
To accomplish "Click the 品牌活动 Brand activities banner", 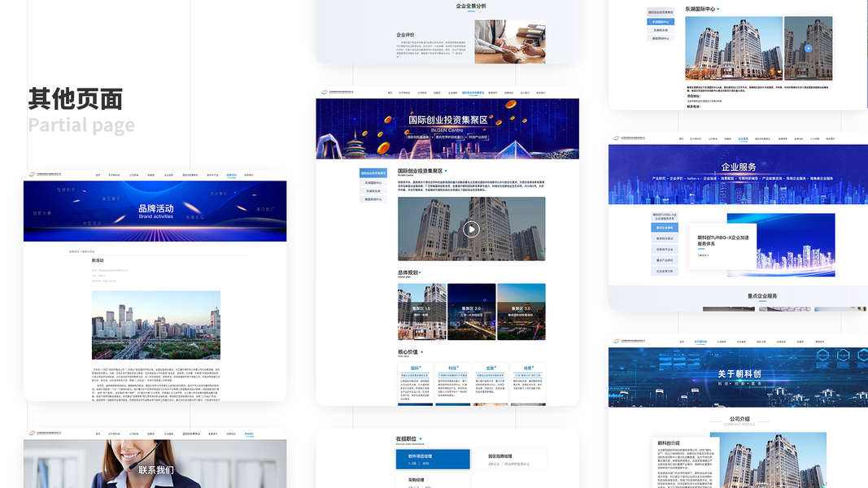I will pos(155,211).
